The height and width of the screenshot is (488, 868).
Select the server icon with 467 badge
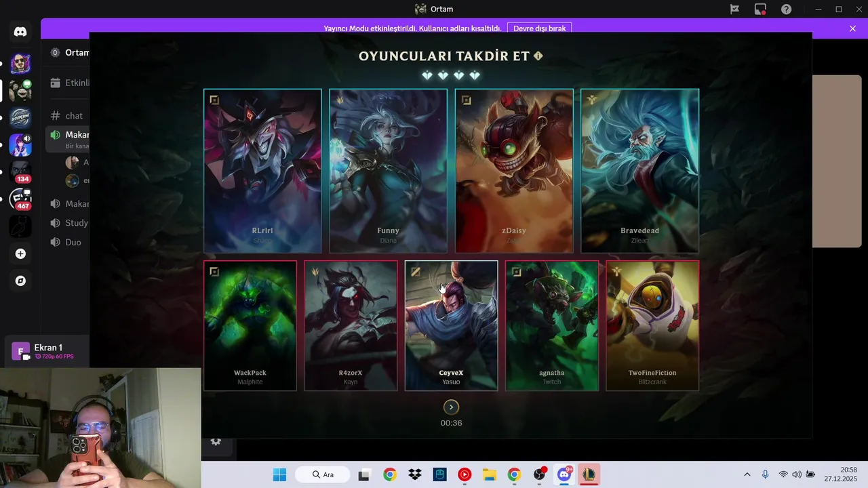pos(20,199)
